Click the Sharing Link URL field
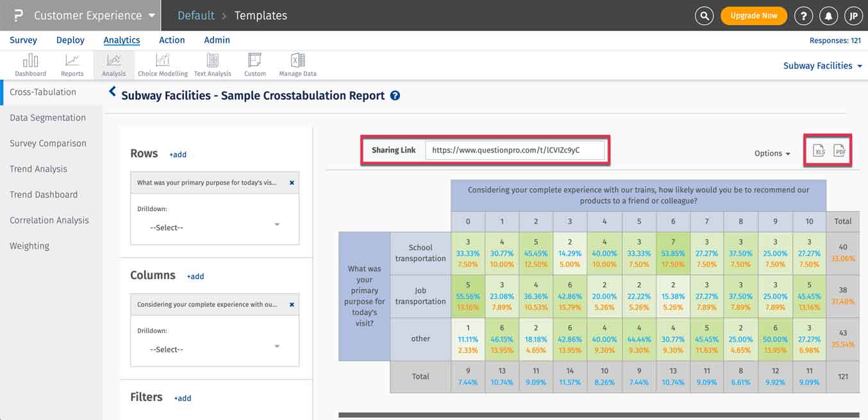Image resolution: width=868 pixels, height=420 pixels. (x=515, y=150)
